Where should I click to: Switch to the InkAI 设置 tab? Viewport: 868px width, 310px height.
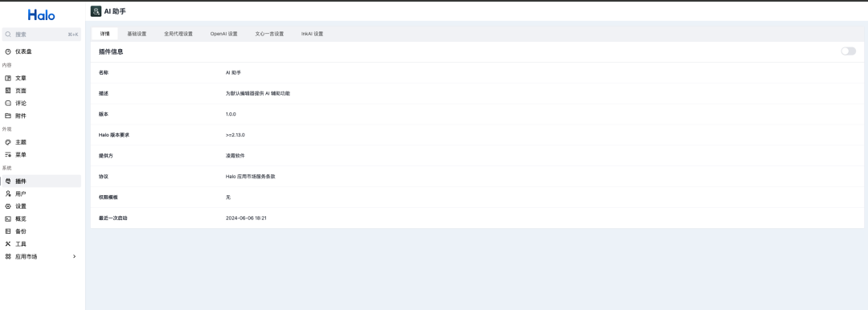point(312,34)
